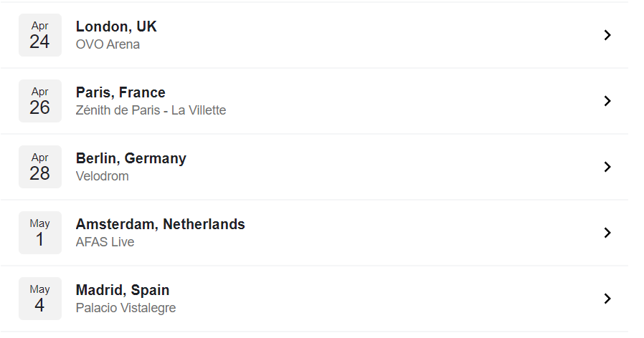Viewport: 644px width, 338px height.
Task: Click the Velodrom venue name
Action: tap(103, 176)
